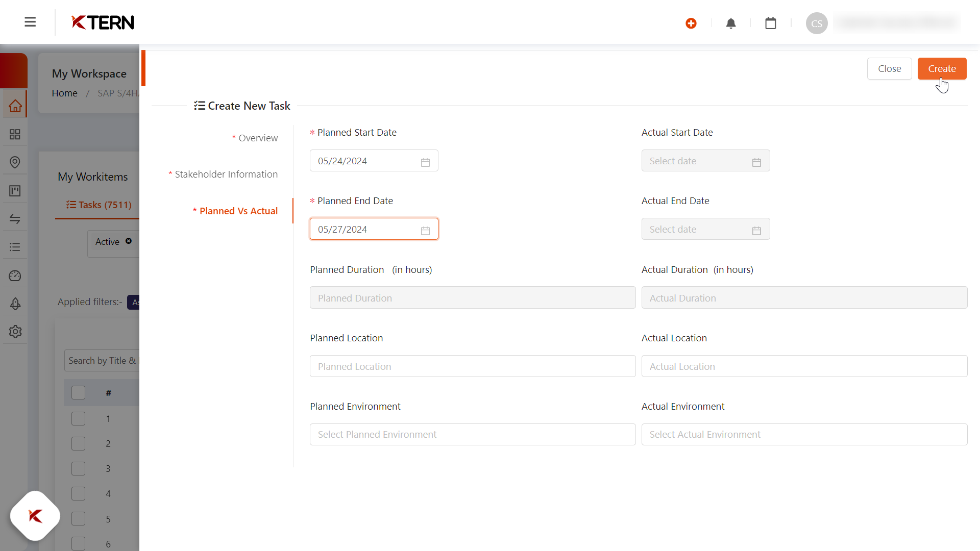This screenshot has height=551, width=980.
Task: Open the Select Planned Environment dropdown
Action: 472,435
